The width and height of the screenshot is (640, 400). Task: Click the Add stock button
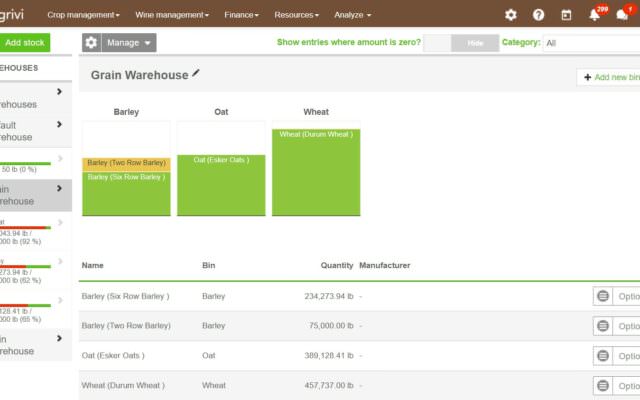point(24,42)
